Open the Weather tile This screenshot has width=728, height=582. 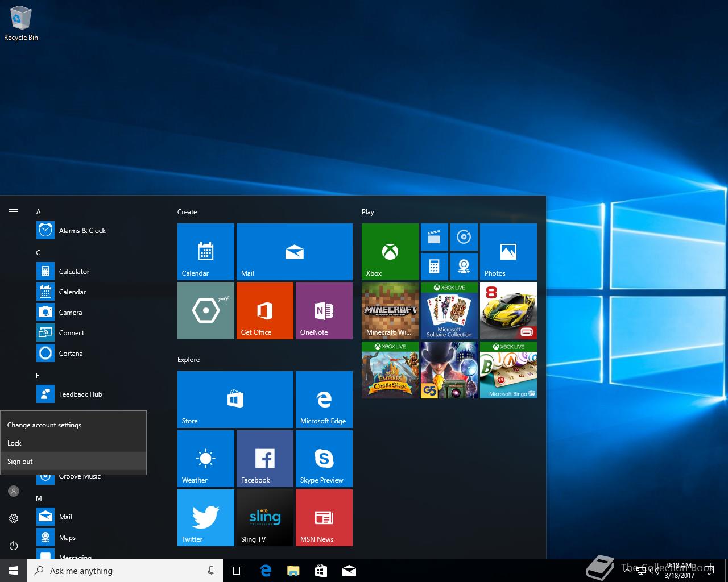point(206,459)
